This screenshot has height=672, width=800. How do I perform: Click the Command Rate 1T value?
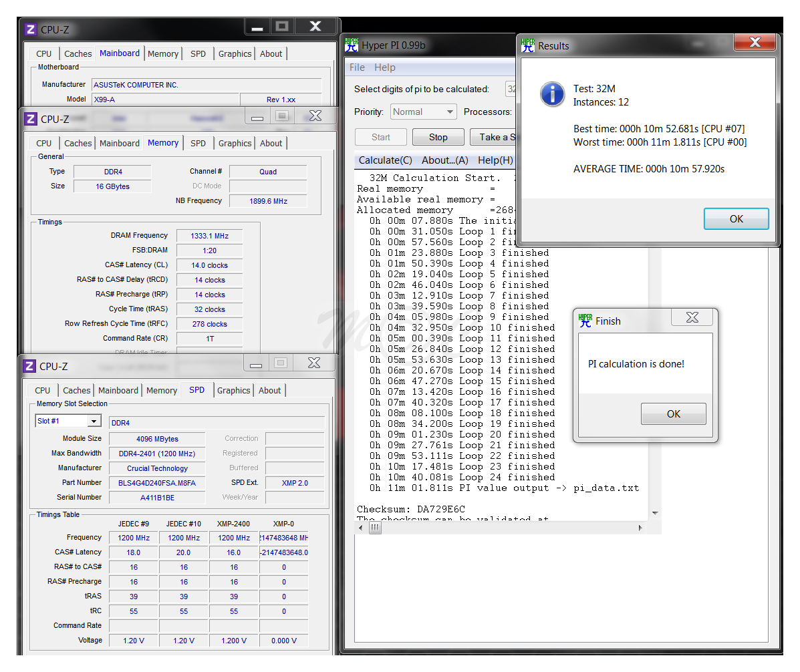pos(210,339)
